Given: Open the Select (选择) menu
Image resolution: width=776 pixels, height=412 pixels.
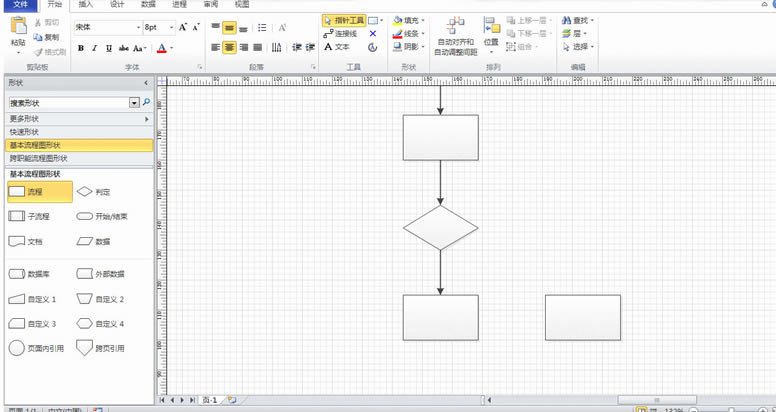Looking at the screenshot, I should click(x=578, y=47).
